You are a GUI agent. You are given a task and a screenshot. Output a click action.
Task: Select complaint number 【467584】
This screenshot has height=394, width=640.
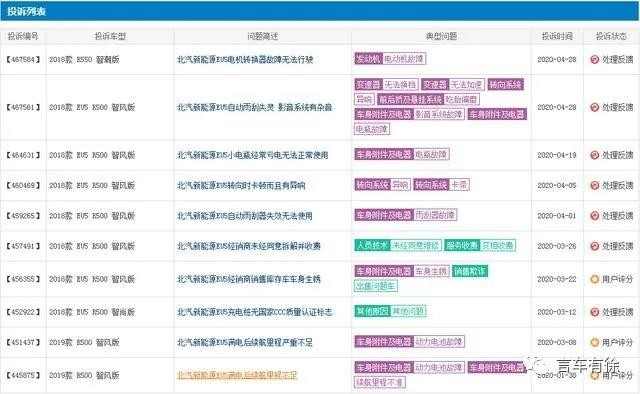23,60
